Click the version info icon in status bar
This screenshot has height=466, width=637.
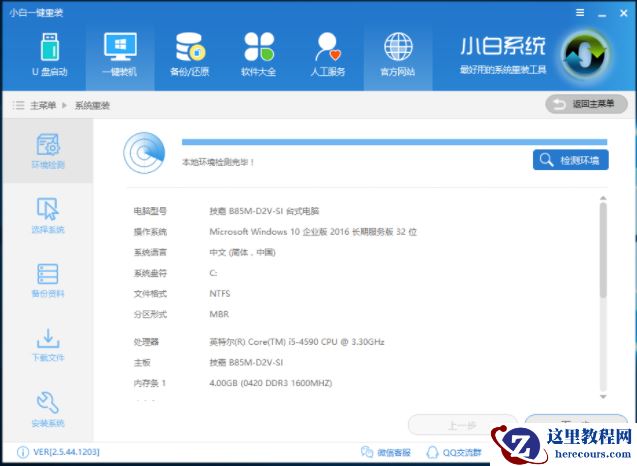tap(23, 452)
